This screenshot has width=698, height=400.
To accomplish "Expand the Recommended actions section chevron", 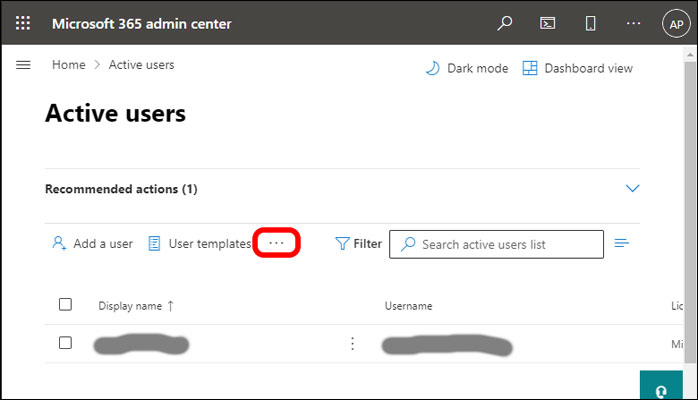I will click(631, 188).
